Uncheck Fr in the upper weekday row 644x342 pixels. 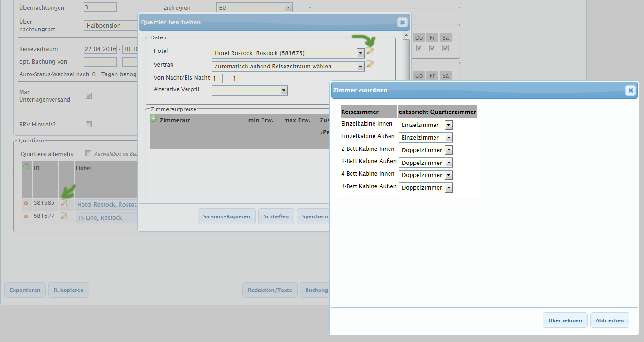tap(433, 48)
